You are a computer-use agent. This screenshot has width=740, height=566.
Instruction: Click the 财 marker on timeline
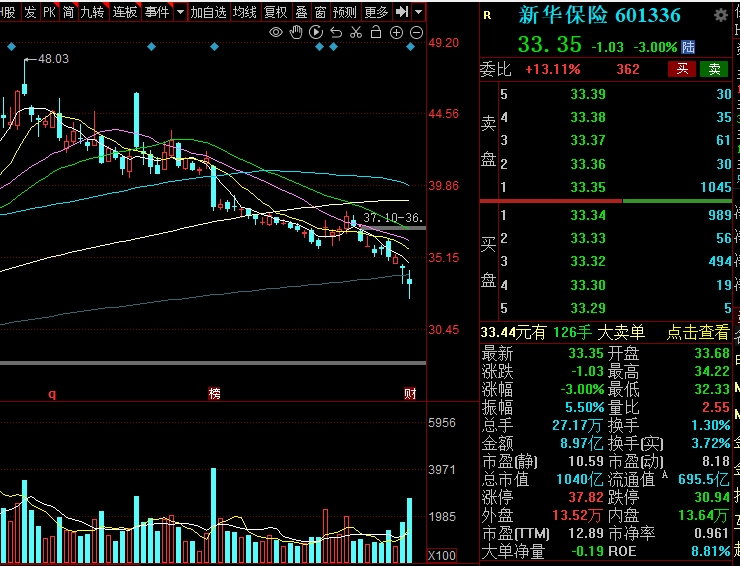point(410,394)
